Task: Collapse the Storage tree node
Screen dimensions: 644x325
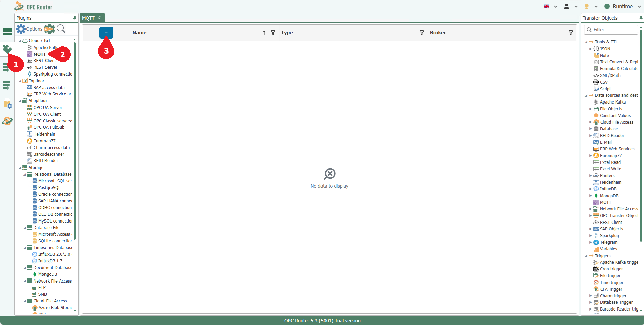Action: click(x=20, y=168)
